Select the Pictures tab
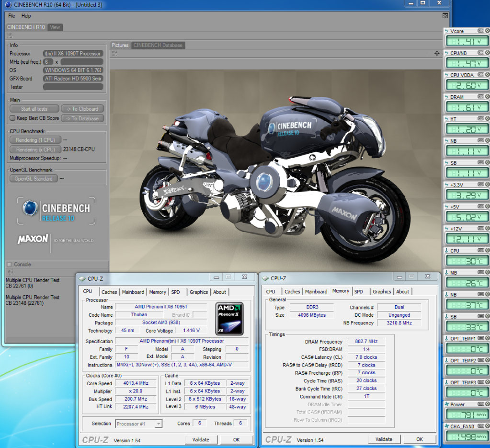This screenshot has height=448, width=490. coord(120,46)
